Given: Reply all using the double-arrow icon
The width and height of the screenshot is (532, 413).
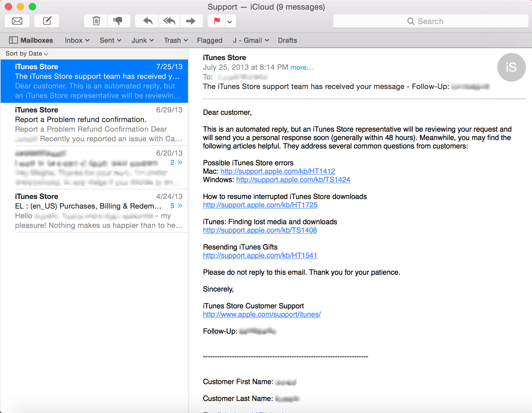Looking at the screenshot, I should pos(169,21).
